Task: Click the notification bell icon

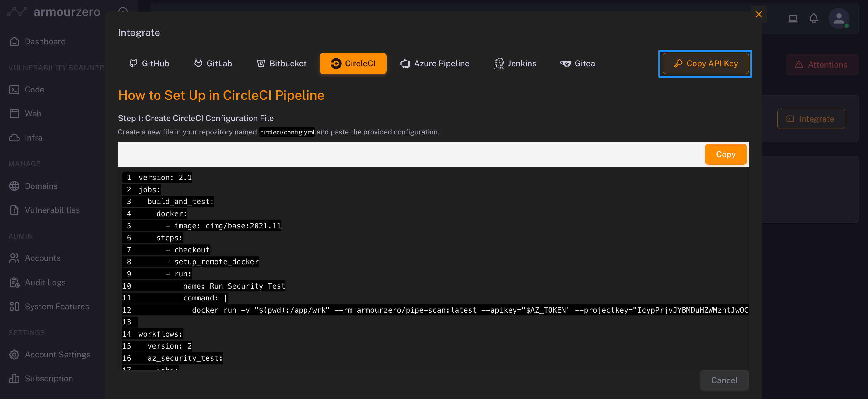Action: 814,18
